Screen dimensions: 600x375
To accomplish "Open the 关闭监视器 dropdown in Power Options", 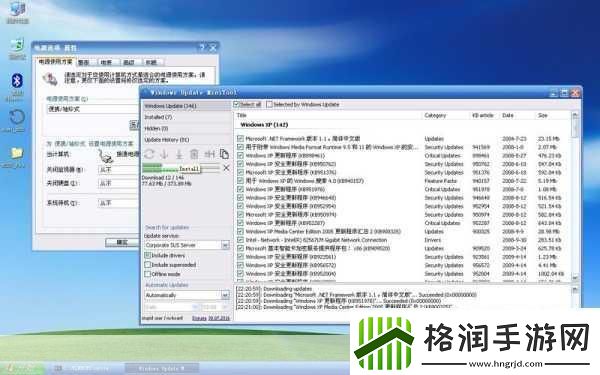I will coord(119,169).
